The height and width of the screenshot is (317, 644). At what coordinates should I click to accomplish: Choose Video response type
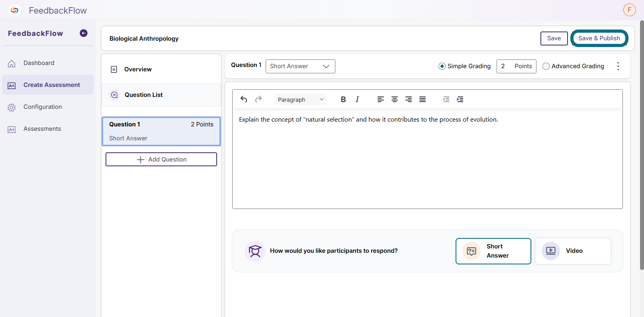[573, 251]
